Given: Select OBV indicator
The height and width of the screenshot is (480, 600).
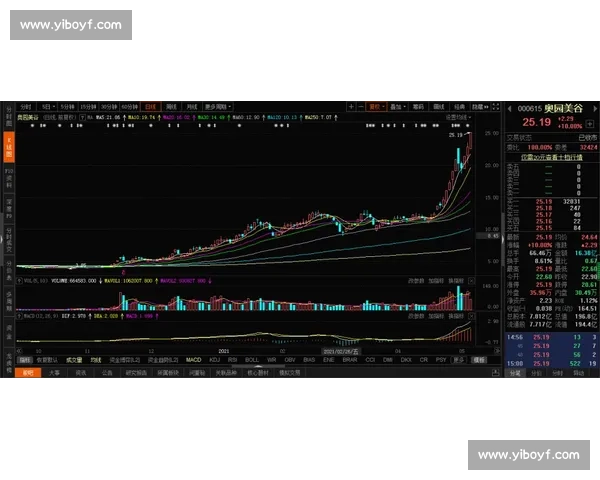Looking at the screenshot, I should pos(290,360).
